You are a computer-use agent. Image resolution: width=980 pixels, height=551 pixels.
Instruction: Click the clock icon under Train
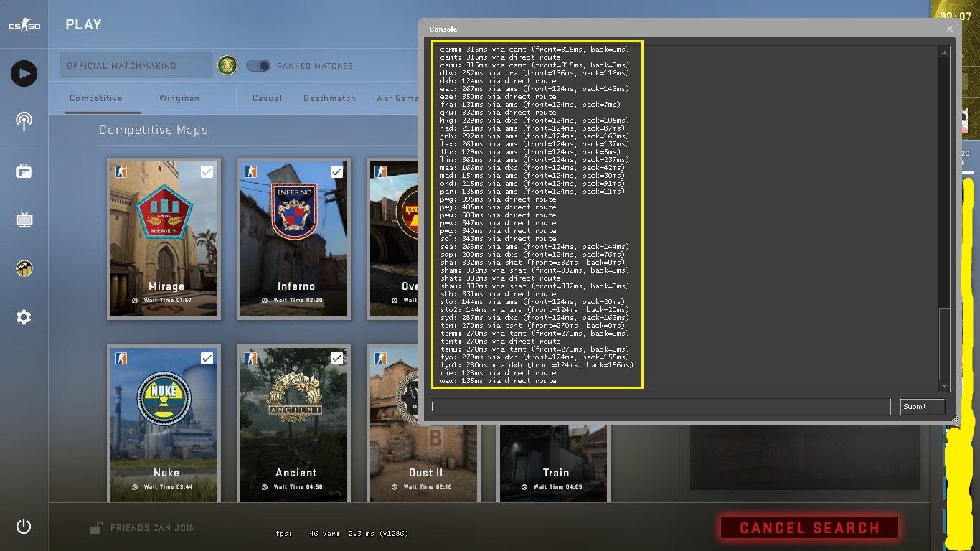524,487
